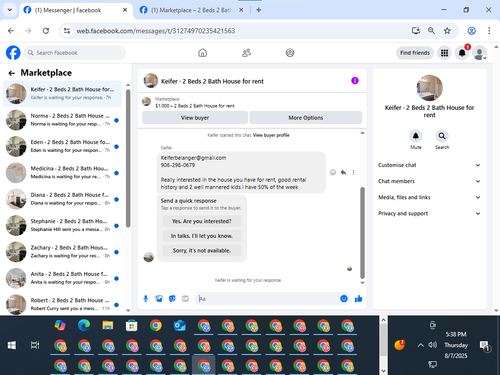Open more options dots beside Keifer's message

point(353,172)
